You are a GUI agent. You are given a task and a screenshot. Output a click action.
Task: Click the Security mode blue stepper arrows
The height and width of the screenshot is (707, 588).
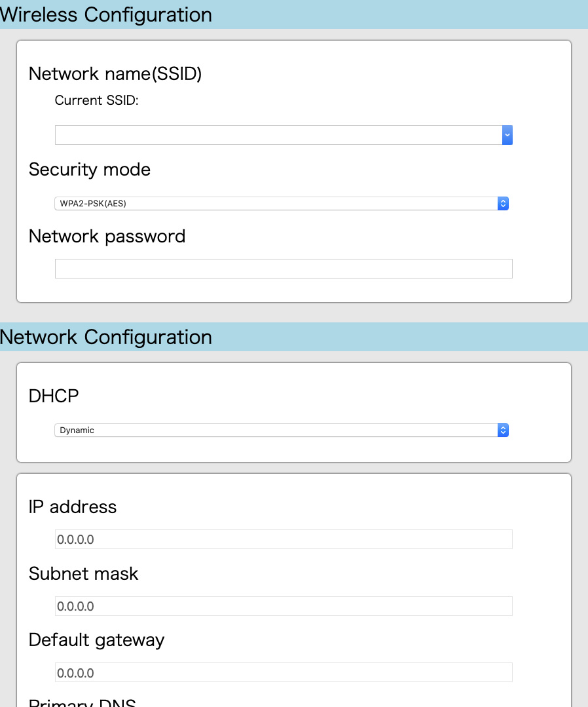[x=503, y=203]
